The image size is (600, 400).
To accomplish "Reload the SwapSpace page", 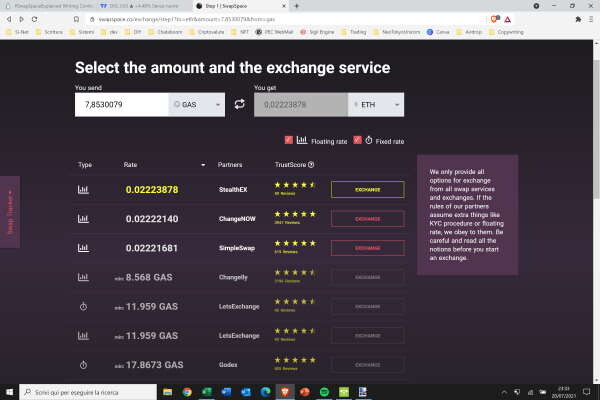I will [34, 19].
